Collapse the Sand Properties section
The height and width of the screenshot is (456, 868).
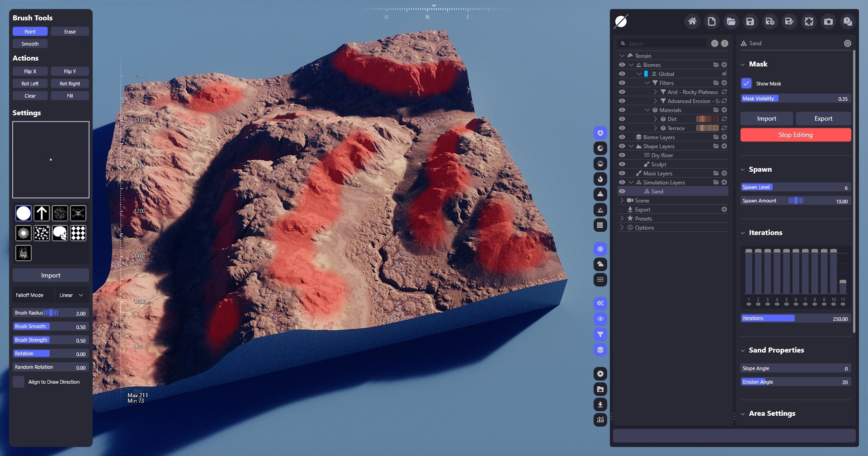click(743, 350)
